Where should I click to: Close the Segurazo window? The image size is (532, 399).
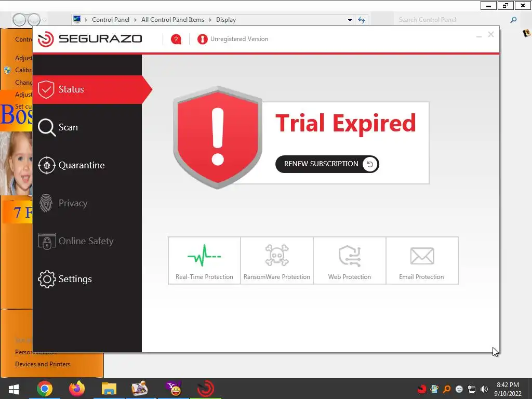[x=490, y=35]
